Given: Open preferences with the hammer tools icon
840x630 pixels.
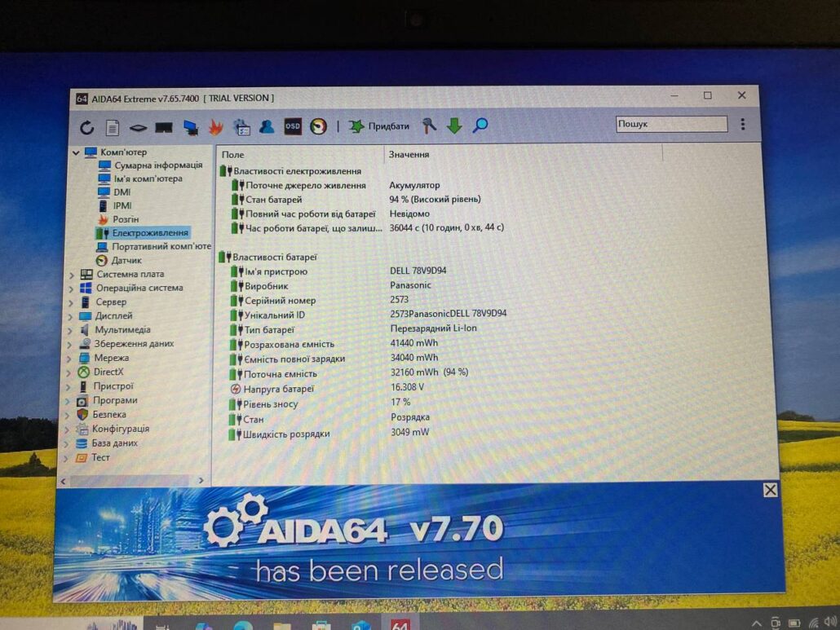Looking at the screenshot, I should [x=429, y=126].
